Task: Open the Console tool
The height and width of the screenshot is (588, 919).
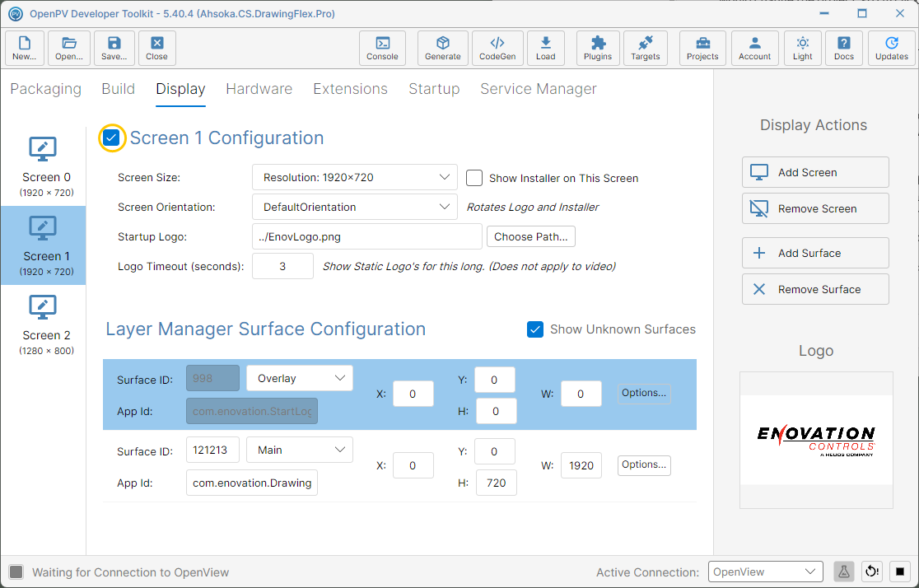Action: [382, 48]
